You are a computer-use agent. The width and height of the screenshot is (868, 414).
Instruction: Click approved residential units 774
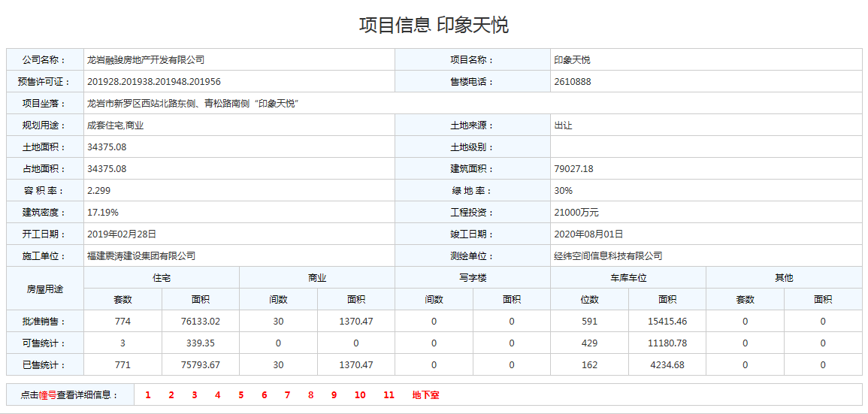tap(122, 322)
